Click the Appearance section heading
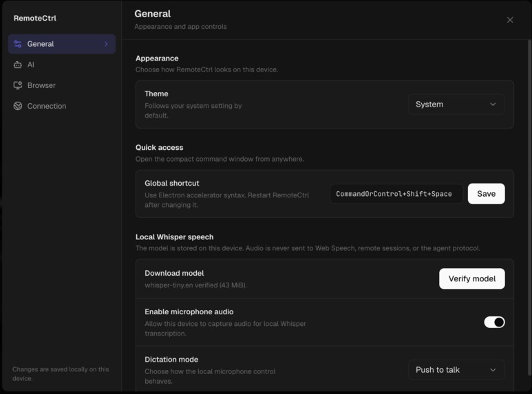The height and width of the screenshot is (394, 532). point(157,58)
